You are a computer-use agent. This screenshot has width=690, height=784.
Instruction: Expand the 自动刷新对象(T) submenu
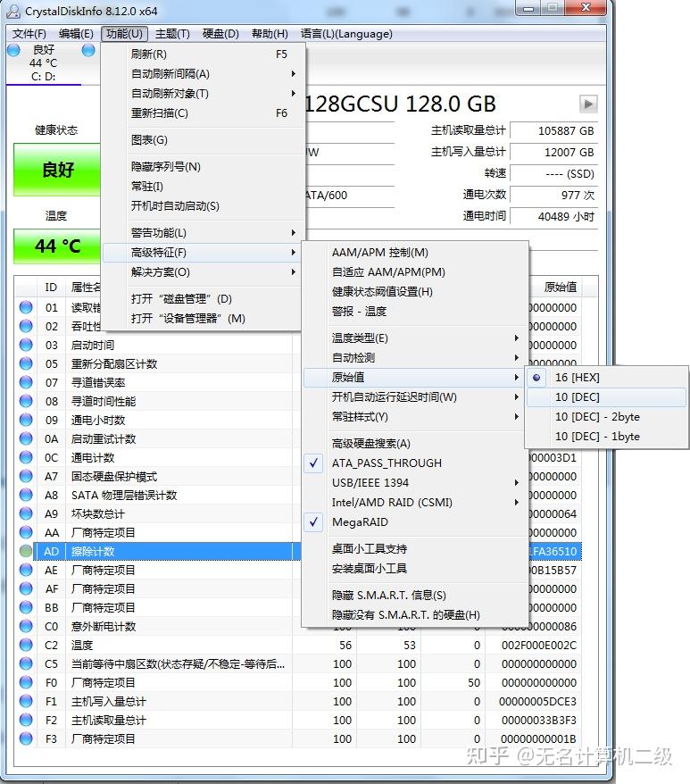pyautogui.click(x=203, y=94)
